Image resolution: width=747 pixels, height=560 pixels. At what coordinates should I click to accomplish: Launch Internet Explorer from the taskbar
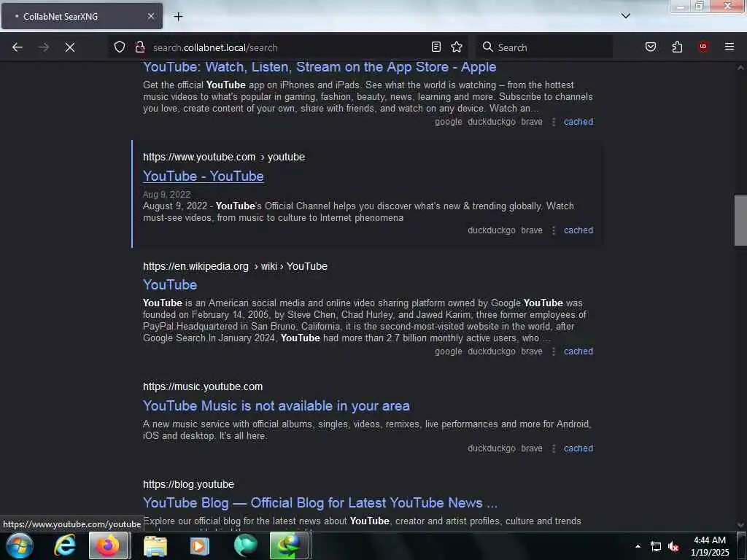(64, 545)
